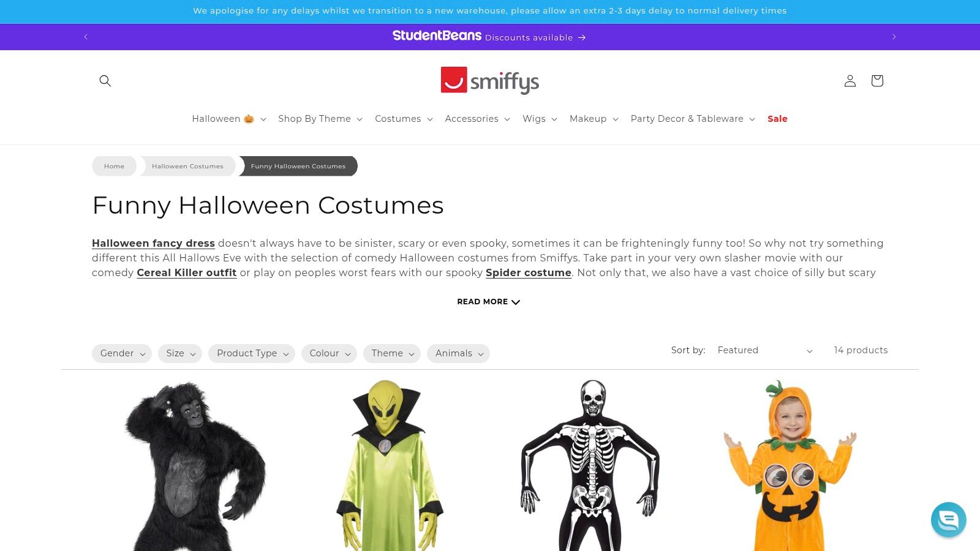Screen dimensions: 980x551
Task: Open the Shop By Theme menu
Action: click(320, 119)
